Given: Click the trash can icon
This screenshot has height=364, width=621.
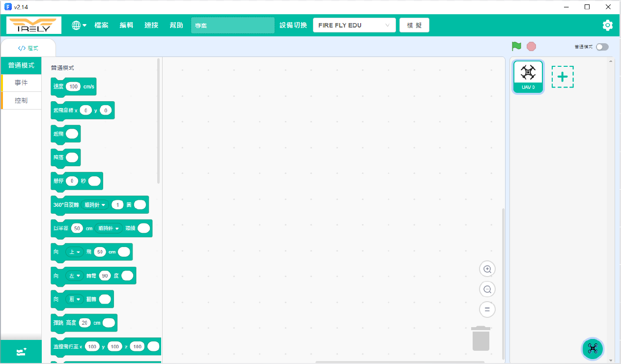Looking at the screenshot, I should pos(480,338).
